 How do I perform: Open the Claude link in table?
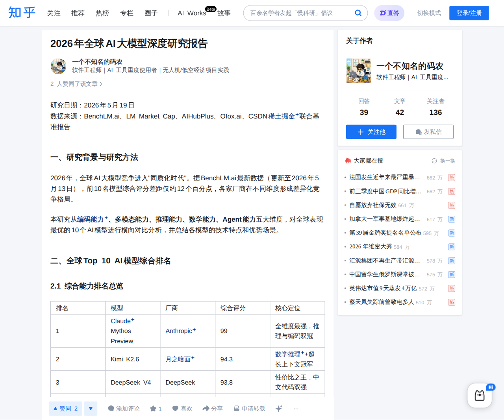click(122, 321)
